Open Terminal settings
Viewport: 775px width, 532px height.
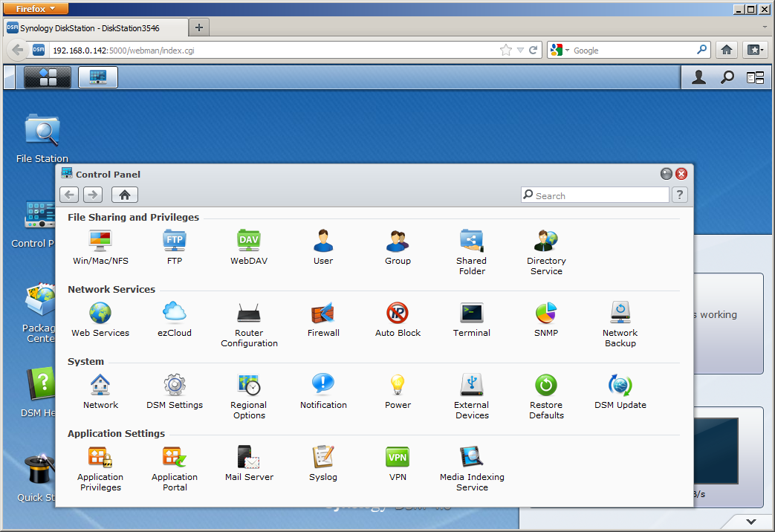click(472, 319)
